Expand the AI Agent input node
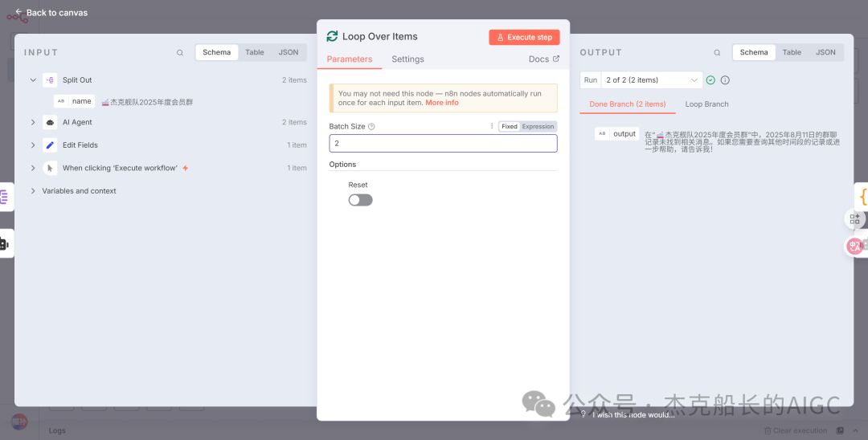Viewport: 868px width, 440px height. point(33,122)
